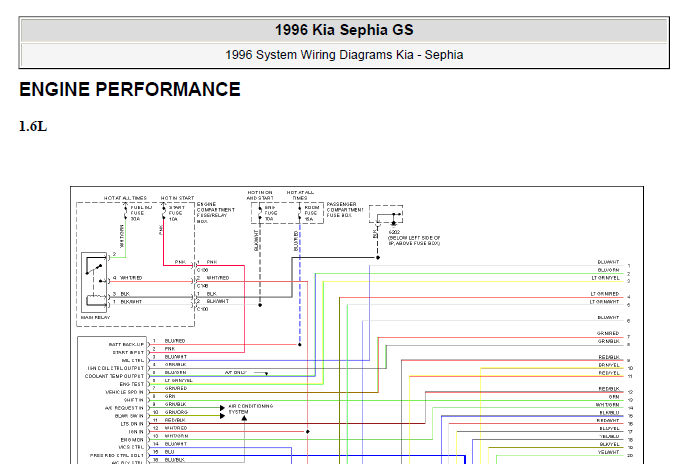Click 'ENGINE COMPARTMENT FUSE/RELAY BOX' label
This screenshot has width=682, height=464.
215,213
